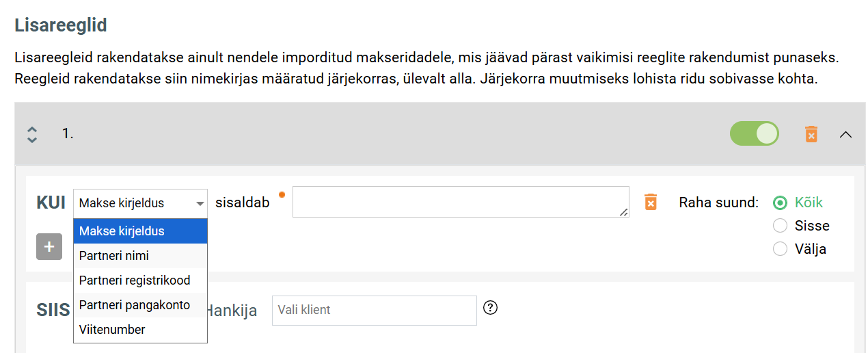Select Viitenumber from the dropdown list
868x353 pixels.
coord(140,330)
